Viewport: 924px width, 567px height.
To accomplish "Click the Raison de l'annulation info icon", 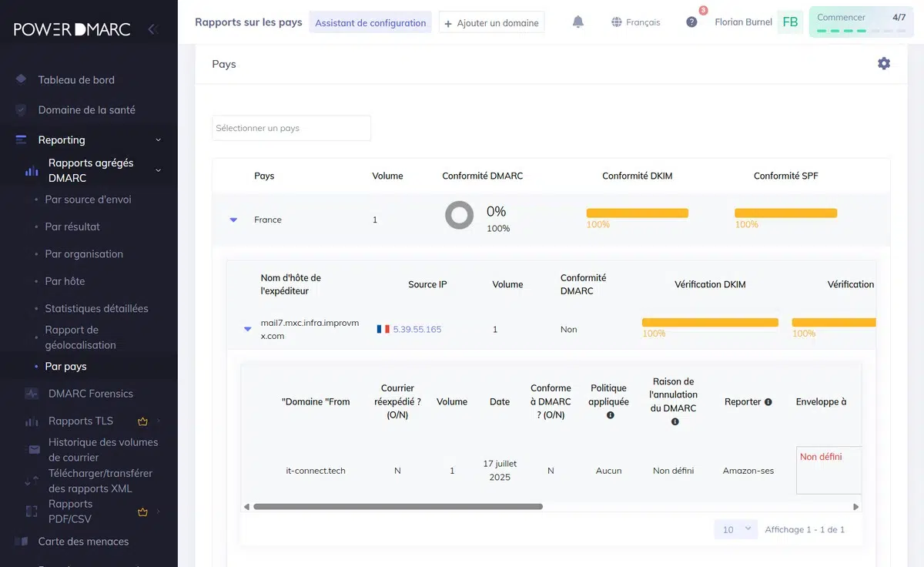I will [x=675, y=421].
